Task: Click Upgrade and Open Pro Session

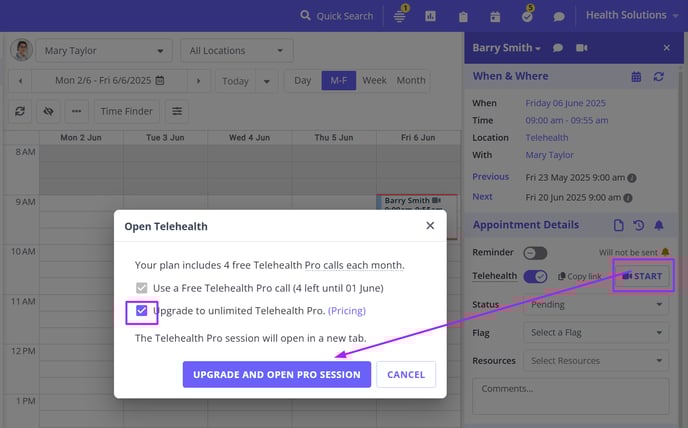Action: point(277,374)
